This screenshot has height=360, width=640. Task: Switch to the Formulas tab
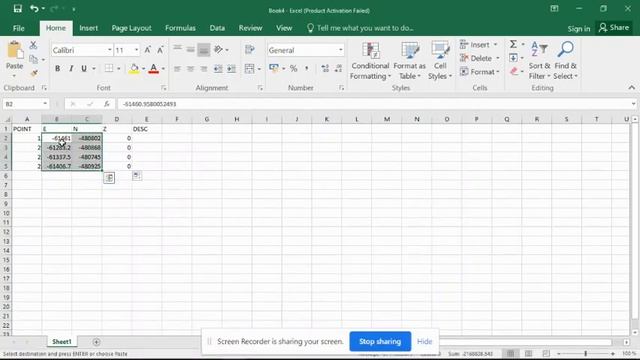(x=180, y=28)
